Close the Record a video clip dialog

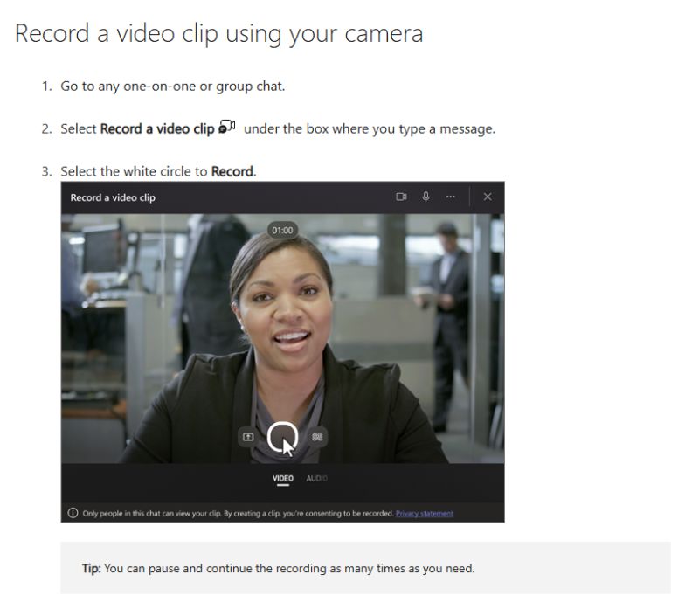pyautogui.click(x=488, y=197)
